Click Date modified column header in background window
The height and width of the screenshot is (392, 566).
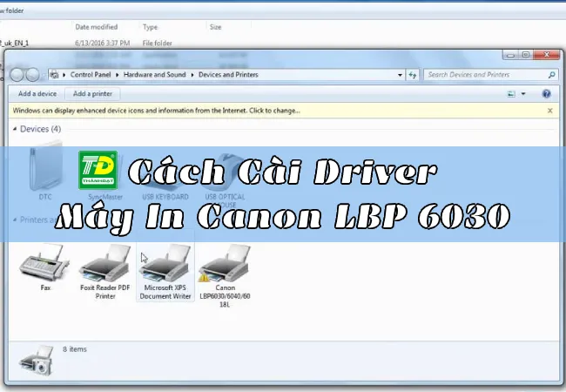click(97, 27)
